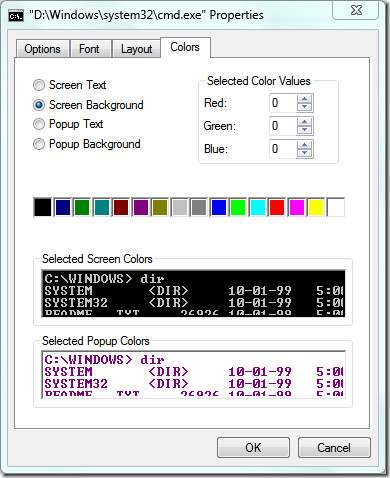390x478 pixels.
Task: Select the cyan color swatch
Action: (257, 207)
